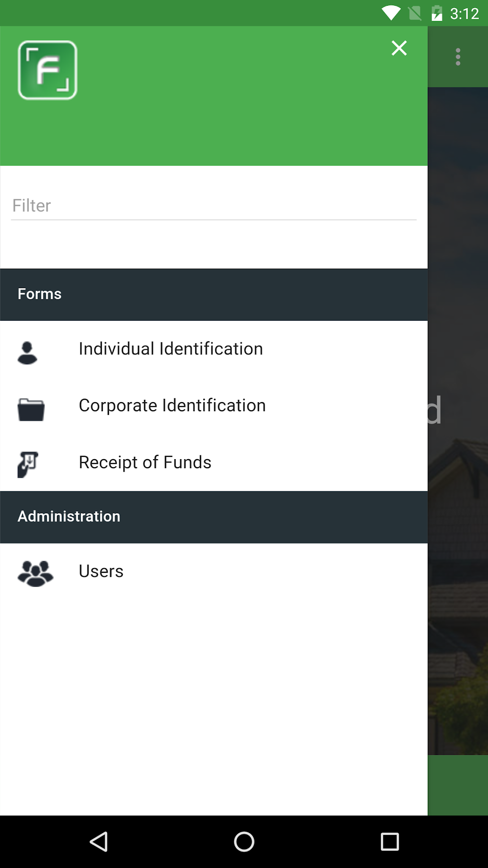Click the group icon beside Users
This screenshot has height=868, width=488.
tap(35, 573)
